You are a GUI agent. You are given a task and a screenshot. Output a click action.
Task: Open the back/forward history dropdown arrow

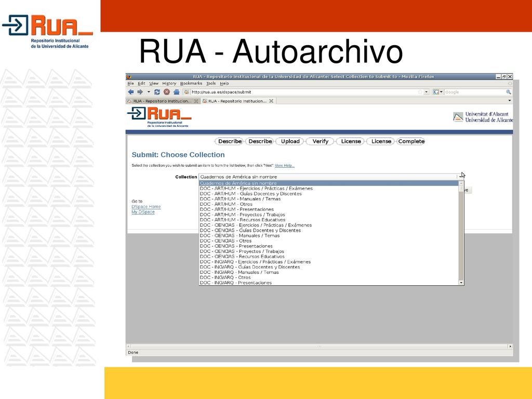click(x=149, y=92)
